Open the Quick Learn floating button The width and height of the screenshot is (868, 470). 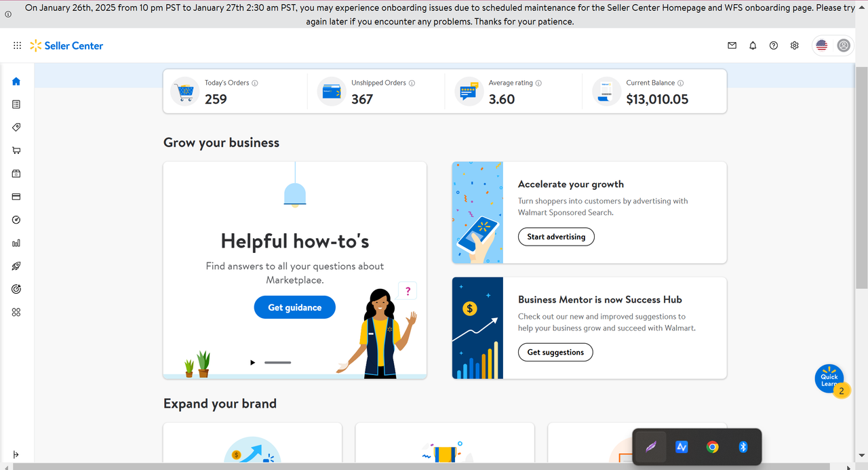click(x=829, y=379)
